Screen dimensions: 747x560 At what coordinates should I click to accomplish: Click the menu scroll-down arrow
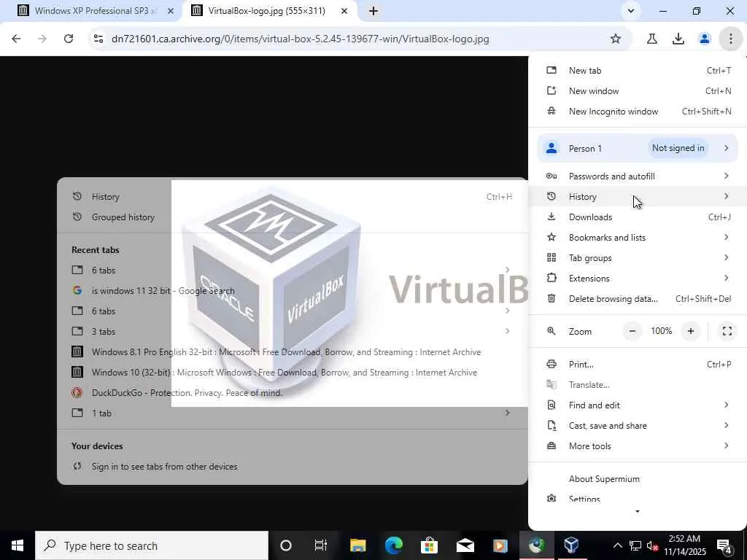tap(638, 511)
